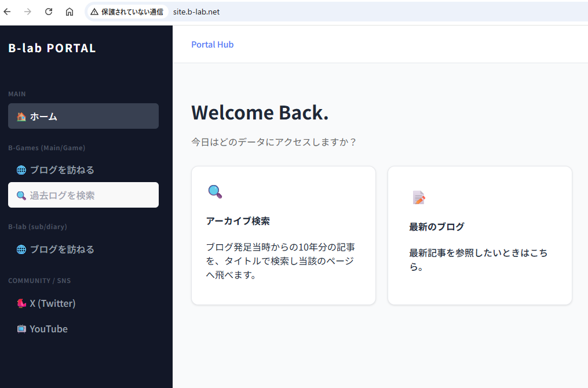The image size is (588, 388).
Task: Click the globe icon under B-Games section
Action: pos(21,170)
